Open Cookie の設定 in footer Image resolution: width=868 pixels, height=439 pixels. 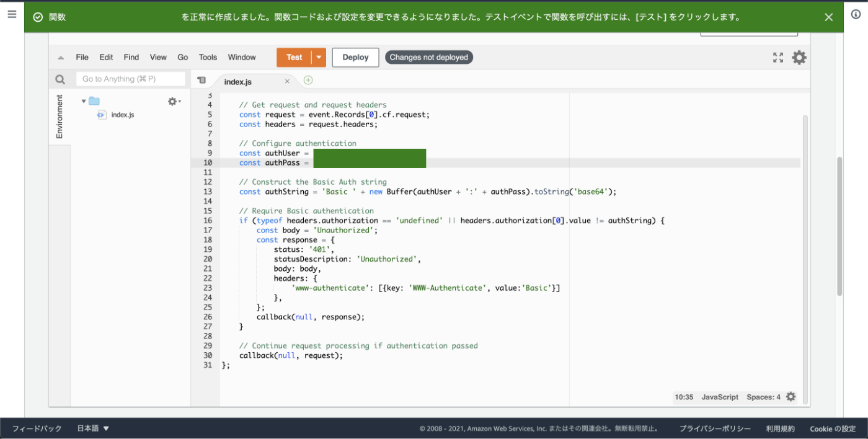[x=833, y=428]
